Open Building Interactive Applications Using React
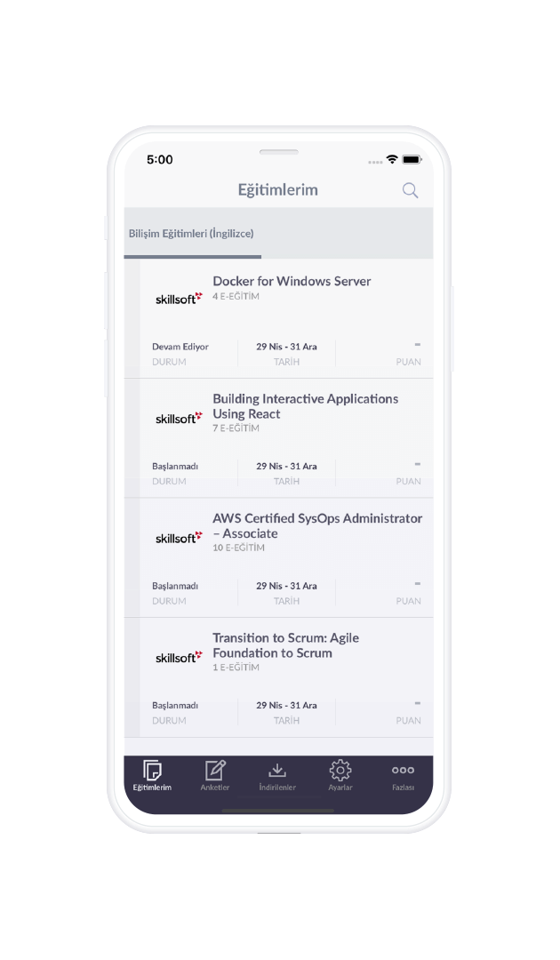Viewport: 560px width, 960px height. click(278, 437)
